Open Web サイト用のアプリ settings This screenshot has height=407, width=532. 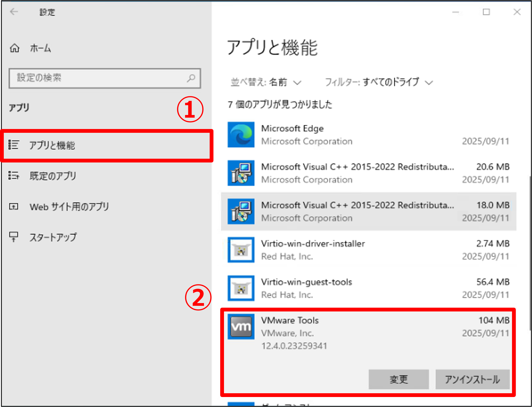coord(69,207)
